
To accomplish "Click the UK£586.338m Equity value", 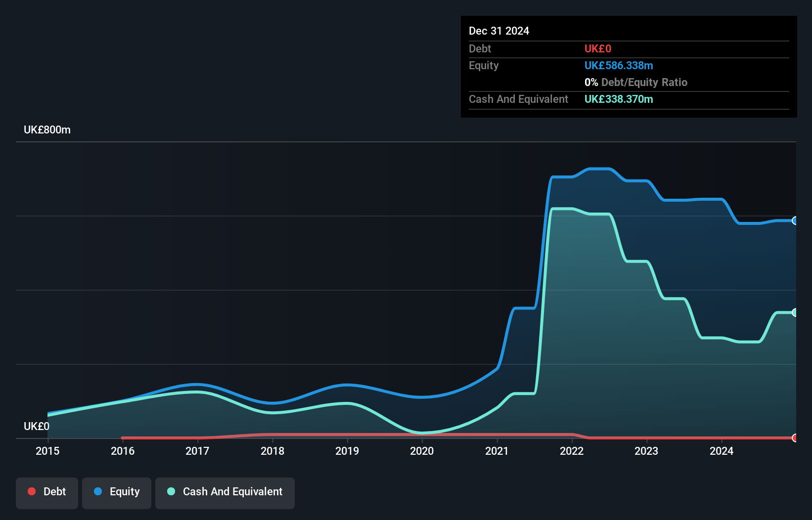I will pyautogui.click(x=619, y=65).
